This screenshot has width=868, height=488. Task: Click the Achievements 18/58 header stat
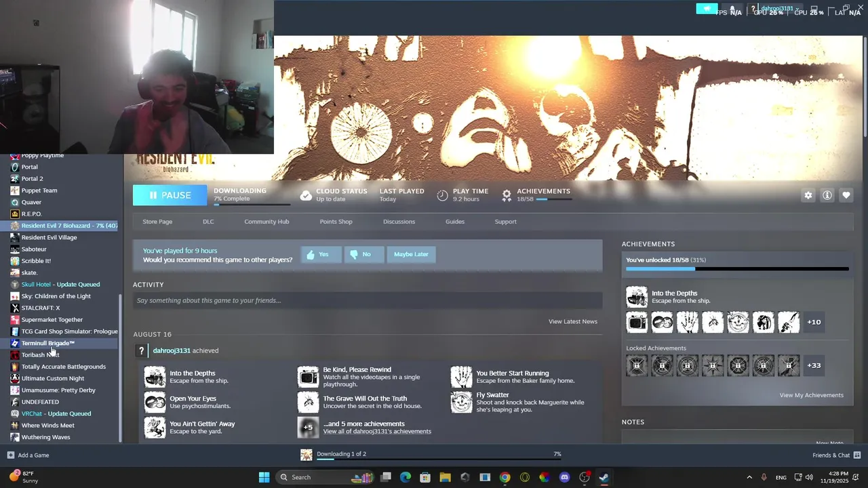coord(536,195)
